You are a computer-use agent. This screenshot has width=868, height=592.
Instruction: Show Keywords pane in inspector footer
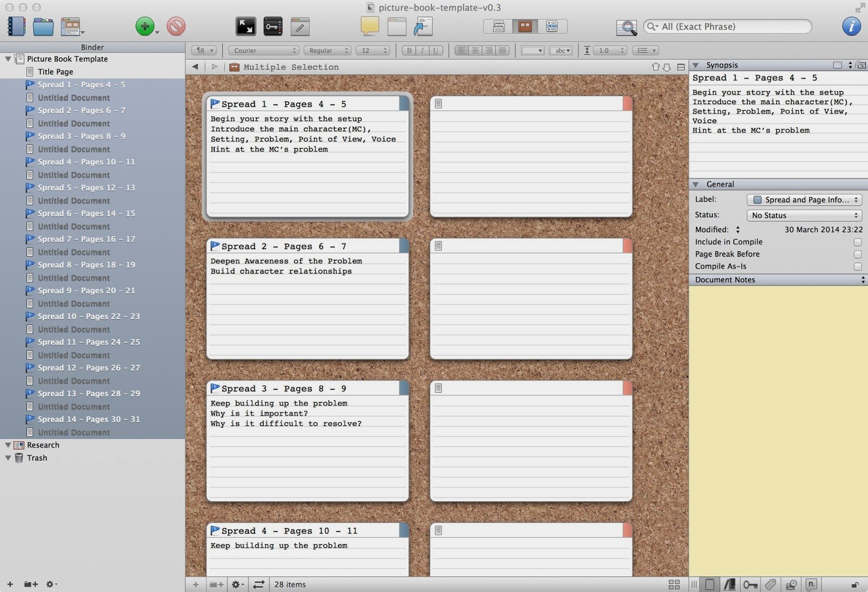click(750, 584)
